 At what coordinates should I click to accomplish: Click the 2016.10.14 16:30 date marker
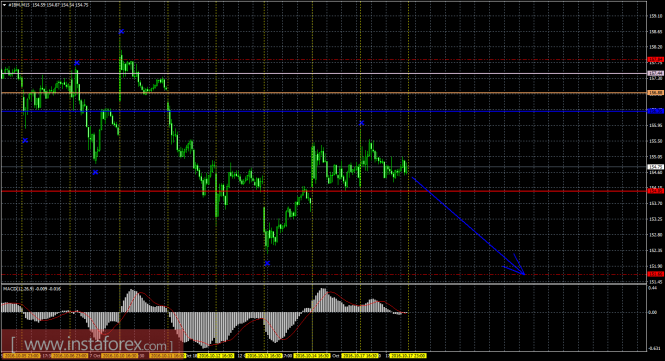click(312, 356)
